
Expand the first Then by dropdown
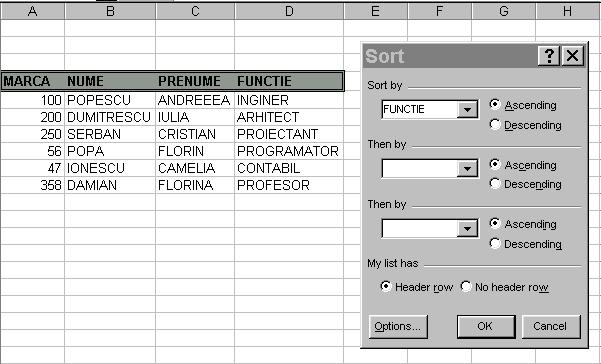(467, 169)
